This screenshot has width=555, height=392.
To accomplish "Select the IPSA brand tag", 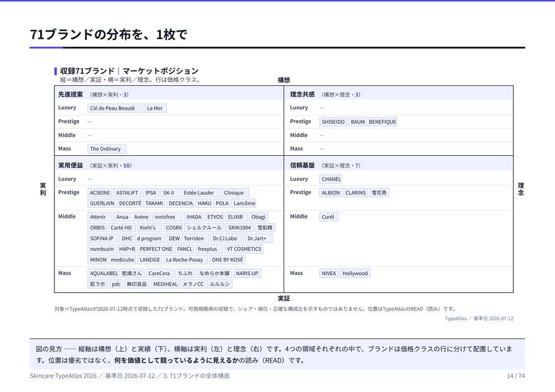I will click(151, 192).
